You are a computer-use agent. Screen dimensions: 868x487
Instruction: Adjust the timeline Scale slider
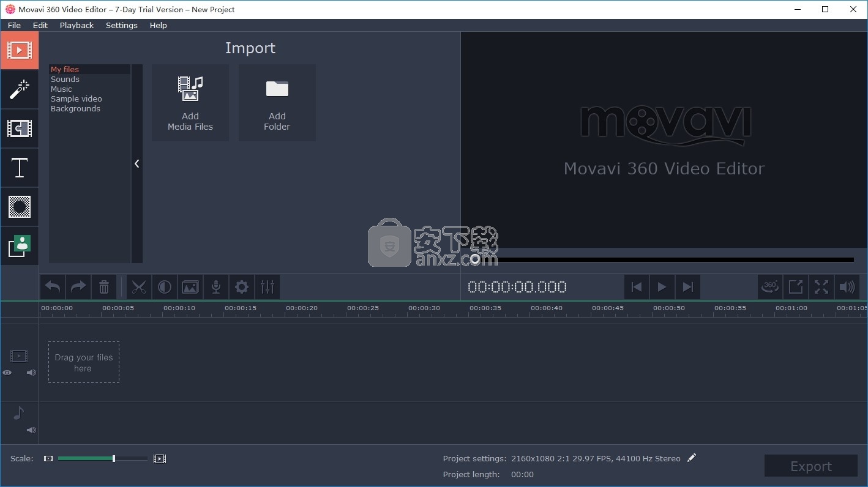tap(102, 458)
